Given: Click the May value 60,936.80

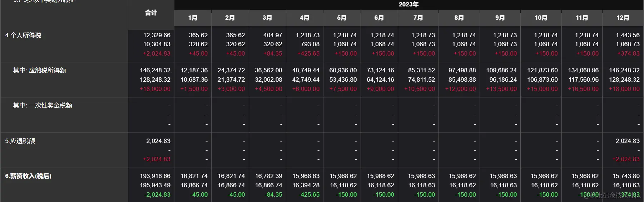Looking at the screenshot, I should (343, 70).
